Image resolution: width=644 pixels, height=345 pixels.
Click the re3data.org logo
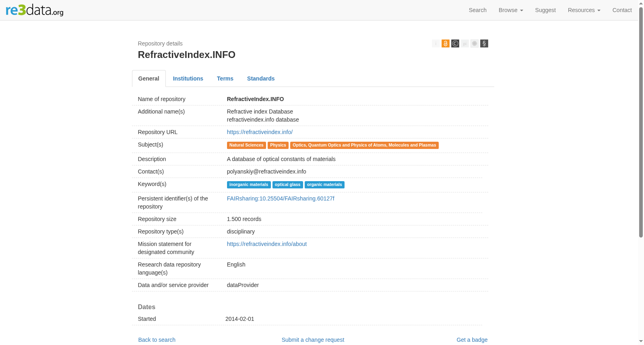tap(35, 10)
